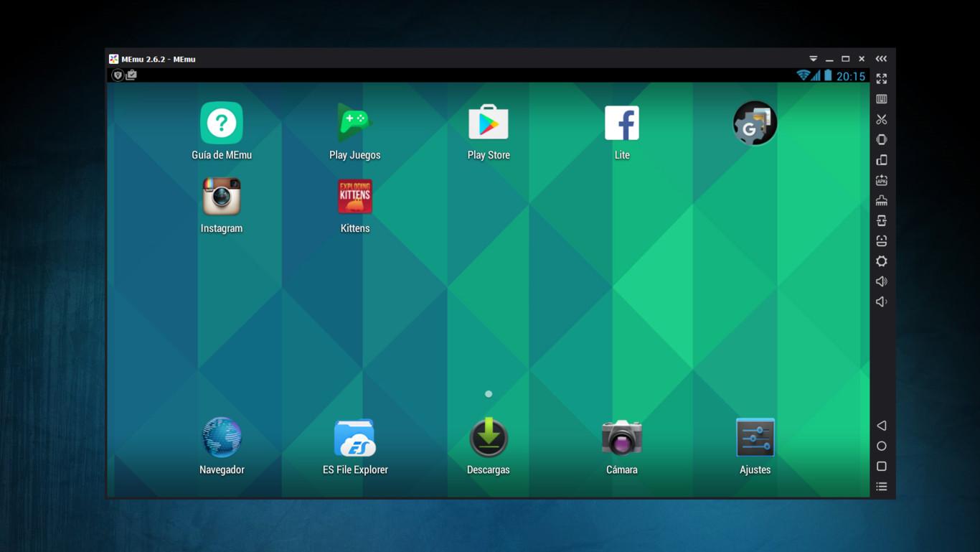Launch Facebook Lite app
Viewport: 980px width, 552px height.
point(622,123)
